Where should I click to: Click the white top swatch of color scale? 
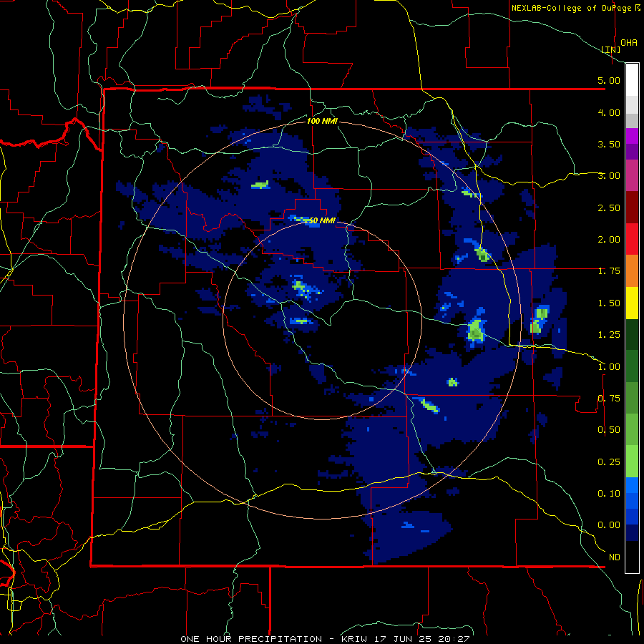632,80
